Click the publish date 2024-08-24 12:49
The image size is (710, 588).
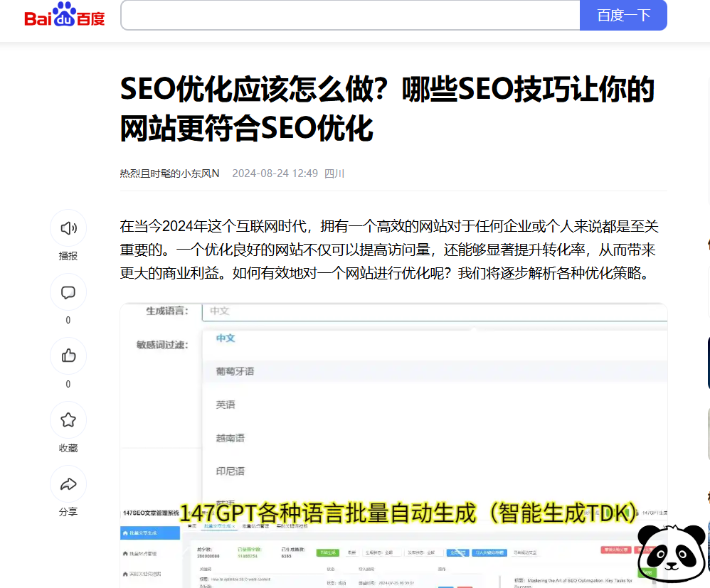point(275,173)
